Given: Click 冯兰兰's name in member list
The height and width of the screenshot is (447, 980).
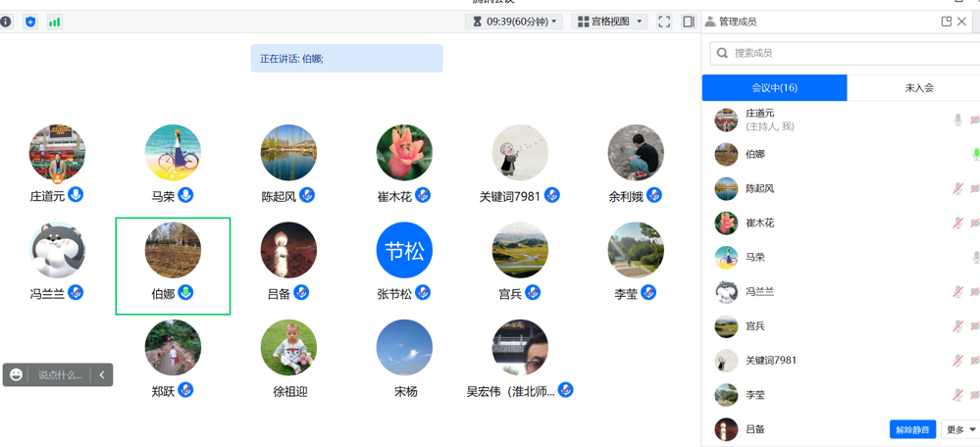Looking at the screenshot, I should point(760,291).
